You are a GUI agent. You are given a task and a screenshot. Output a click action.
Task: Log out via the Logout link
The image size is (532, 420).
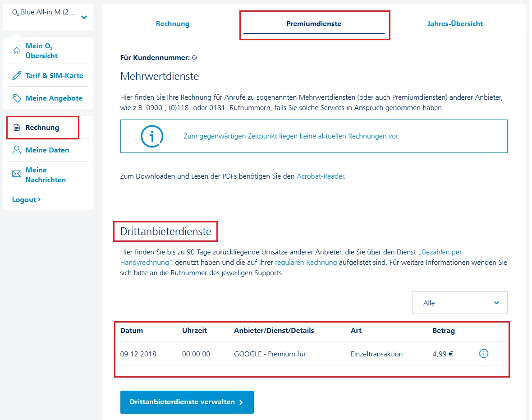(26, 199)
